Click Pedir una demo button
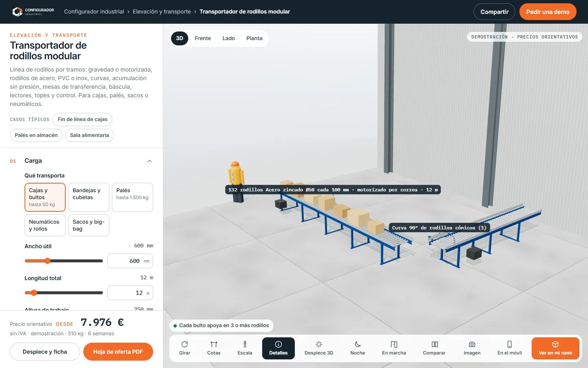588x368 pixels. [x=548, y=12]
